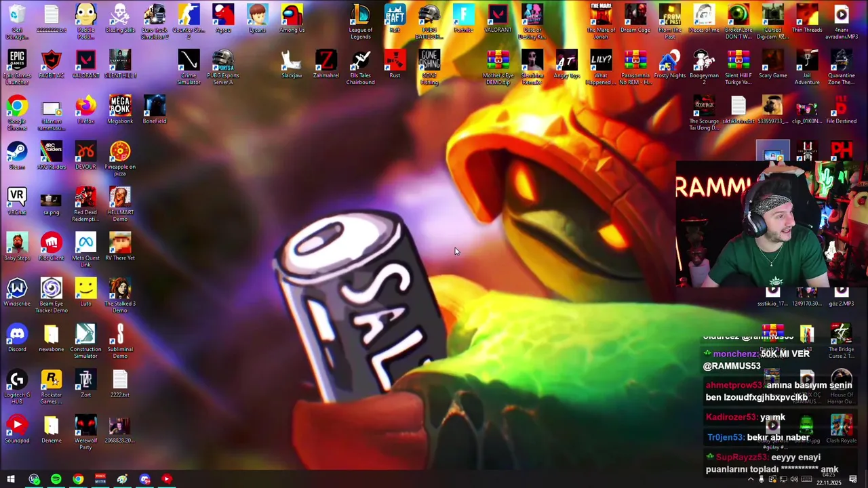Select the FACEIT AC shortcut
Screen dimensions: 868x488
(52, 64)
